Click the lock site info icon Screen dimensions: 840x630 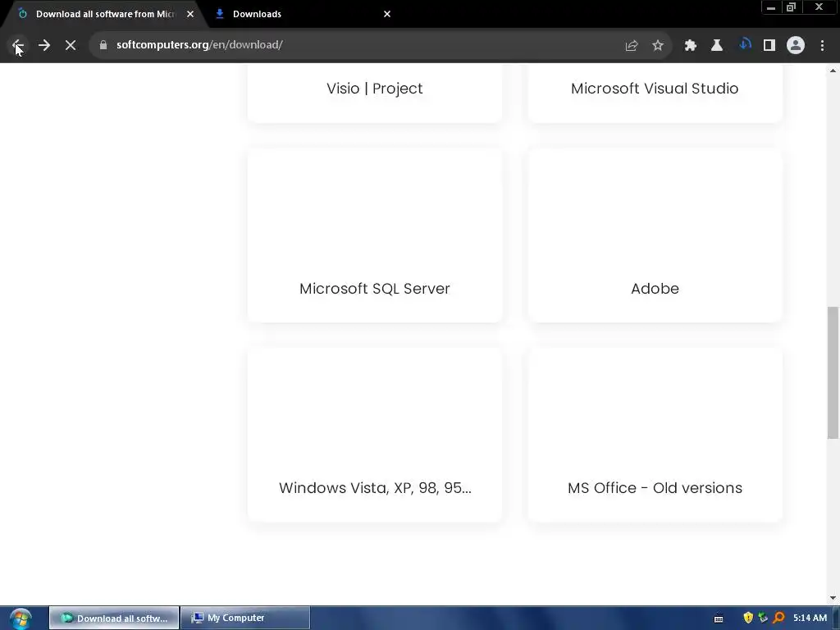coord(103,45)
